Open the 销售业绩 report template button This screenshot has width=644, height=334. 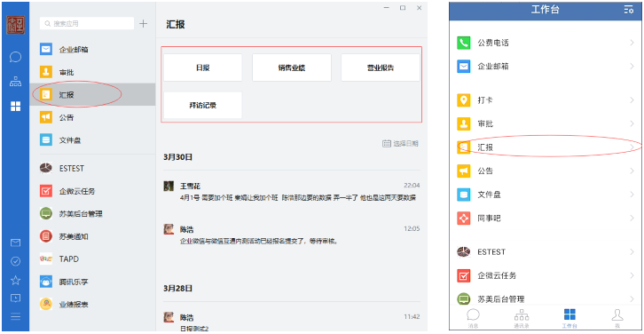click(292, 68)
